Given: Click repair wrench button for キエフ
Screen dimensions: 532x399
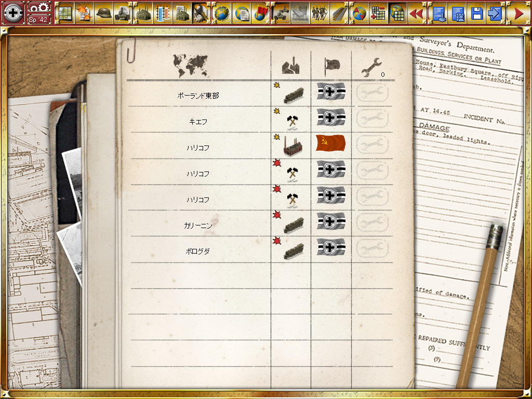Looking at the screenshot, I should point(373,119).
